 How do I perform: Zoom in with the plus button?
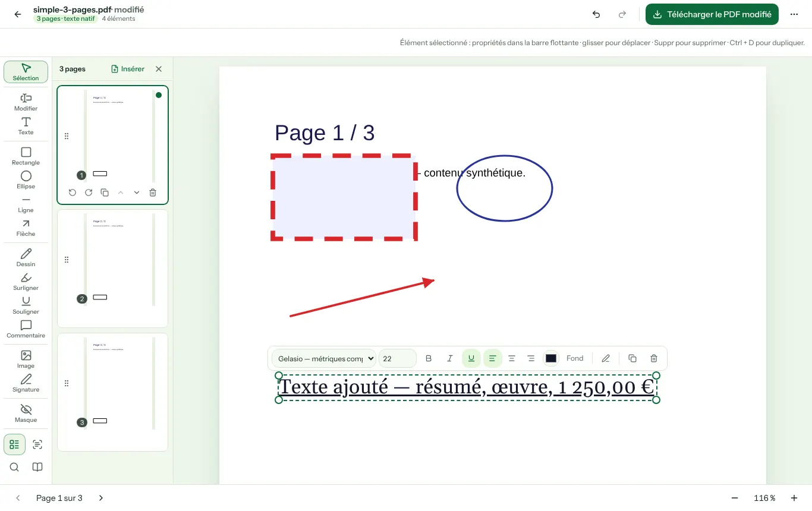pyautogui.click(x=794, y=498)
